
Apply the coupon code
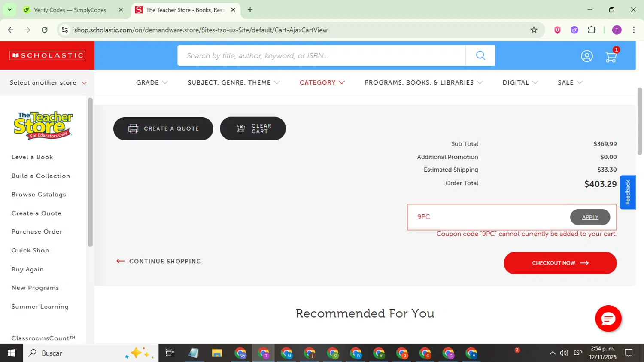pyautogui.click(x=590, y=217)
